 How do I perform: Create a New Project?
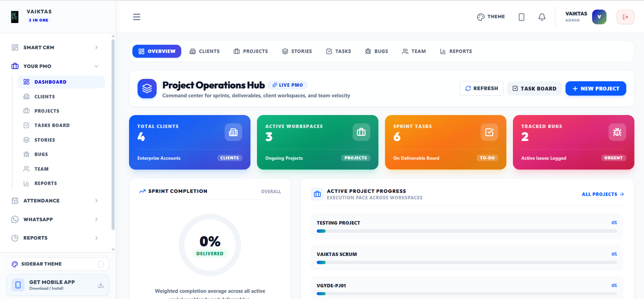(x=596, y=89)
